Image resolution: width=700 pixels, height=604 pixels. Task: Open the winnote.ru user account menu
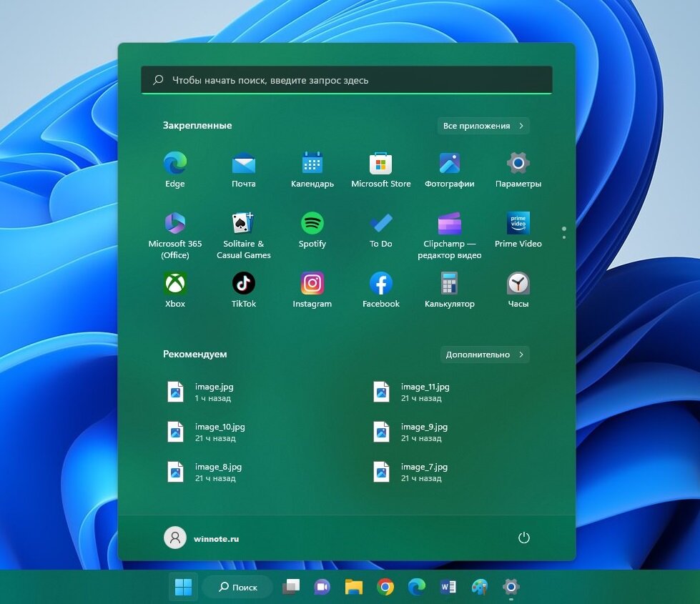[202, 538]
